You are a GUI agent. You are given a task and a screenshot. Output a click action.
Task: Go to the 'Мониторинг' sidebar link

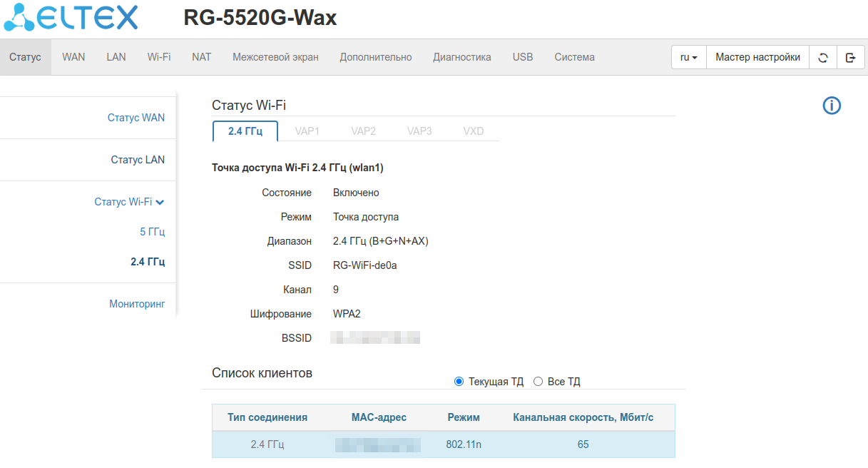[136, 304]
